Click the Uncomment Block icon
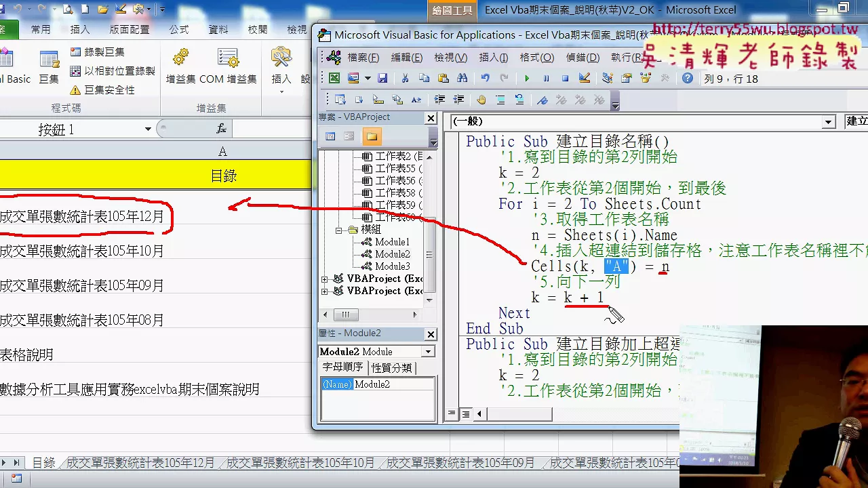 tap(519, 100)
